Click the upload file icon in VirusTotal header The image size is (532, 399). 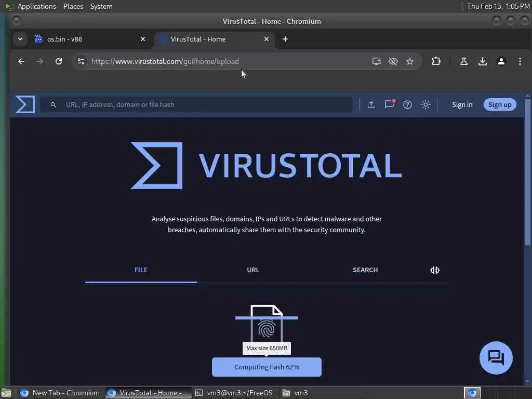coord(371,105)
